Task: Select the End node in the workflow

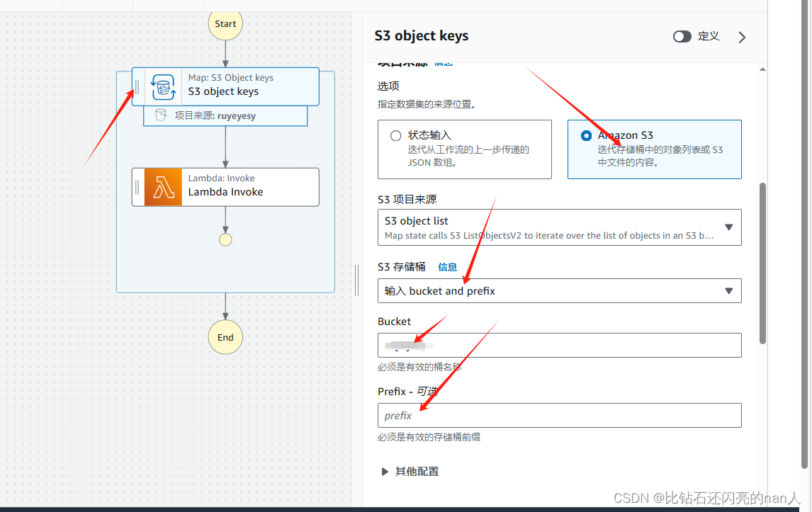Action: point(225,337)
